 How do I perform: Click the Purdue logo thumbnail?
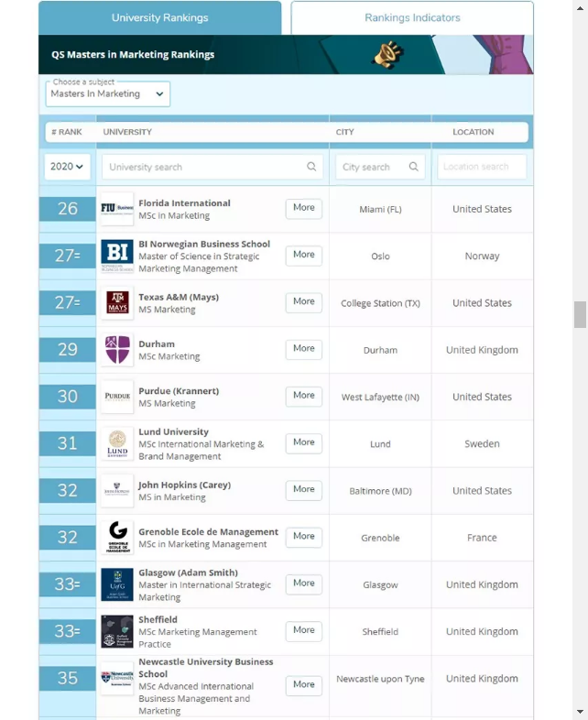pos(117,397)
